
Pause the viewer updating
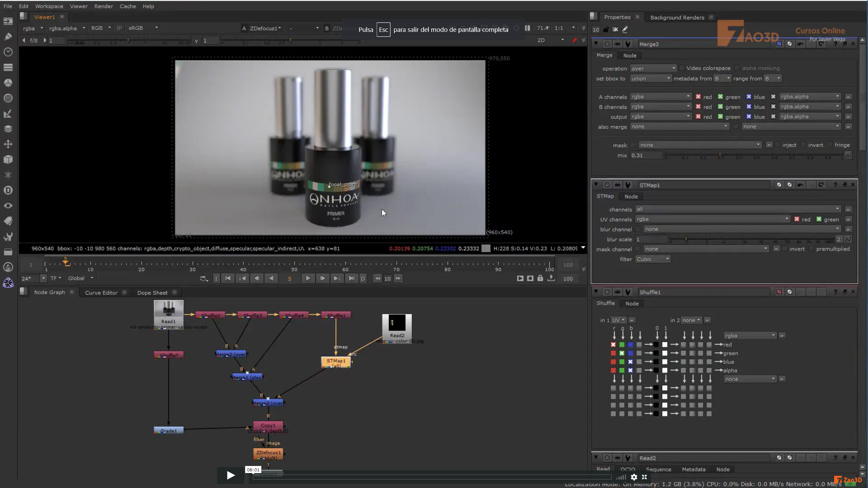(x=528, y=28)
